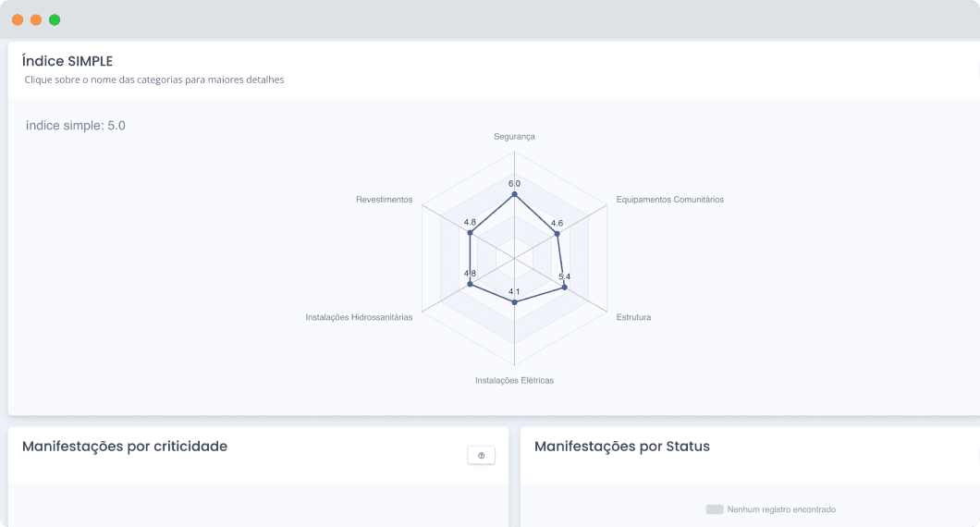Screen dimensions: 980x527
Task: Click the Revestimentos data point on radar
Action: tap(471, 233)
